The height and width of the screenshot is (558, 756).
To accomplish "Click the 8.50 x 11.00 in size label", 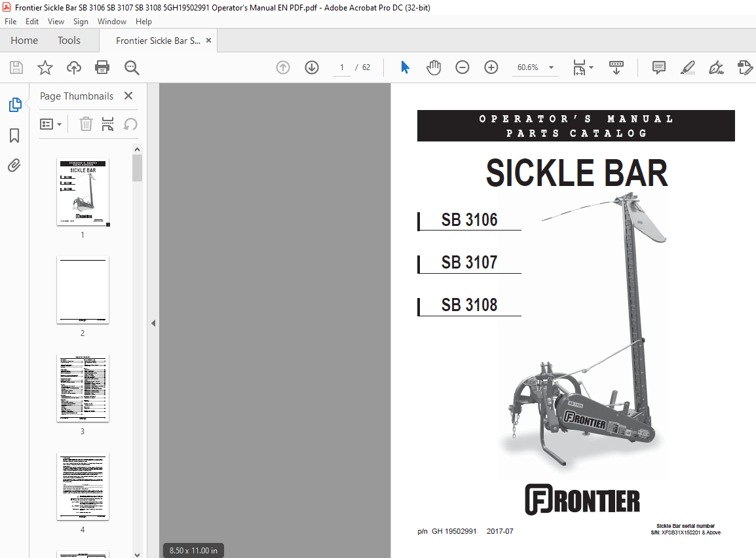I will pos(193,550).
